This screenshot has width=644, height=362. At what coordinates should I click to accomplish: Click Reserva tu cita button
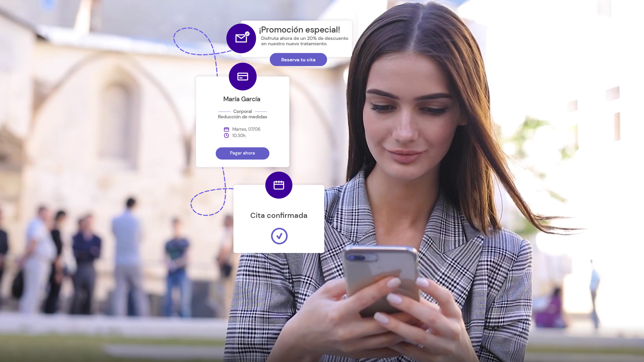click(x=298, y=60)
